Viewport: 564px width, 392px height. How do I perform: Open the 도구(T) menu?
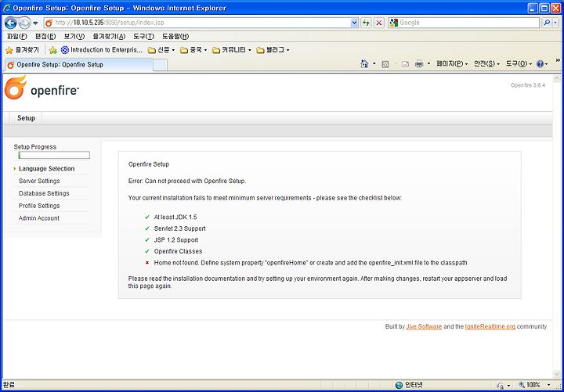[143, 36]
